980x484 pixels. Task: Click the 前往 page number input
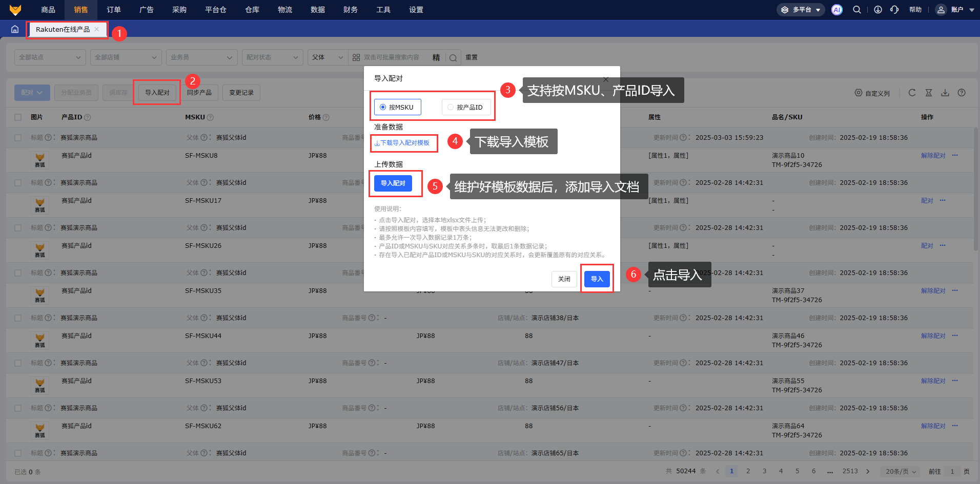[x=952, y=471]
